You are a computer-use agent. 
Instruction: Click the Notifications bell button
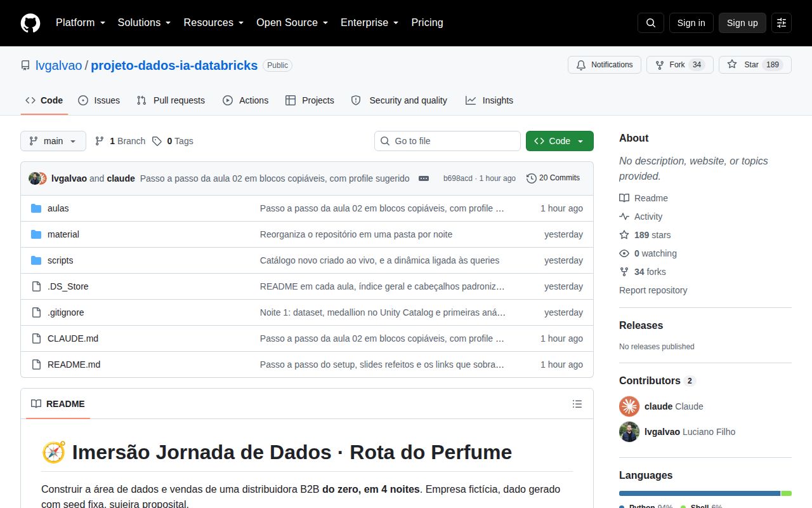pos(605,65)
